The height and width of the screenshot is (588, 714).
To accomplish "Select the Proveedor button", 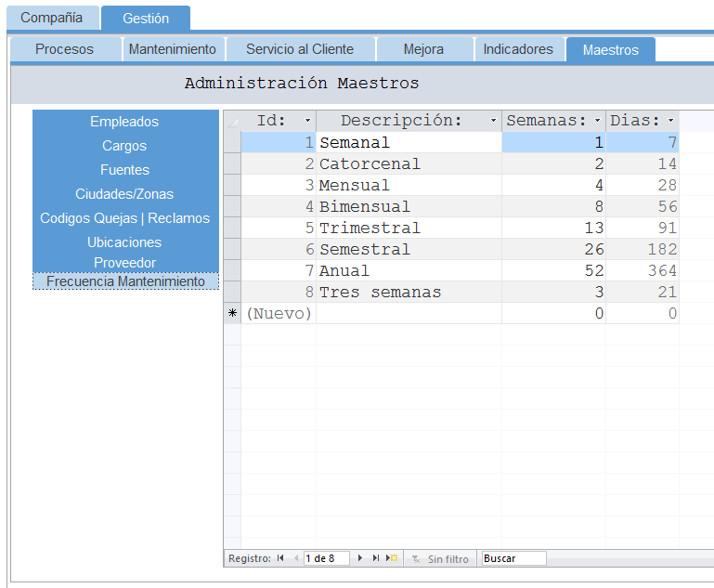I will coord(124,263).
